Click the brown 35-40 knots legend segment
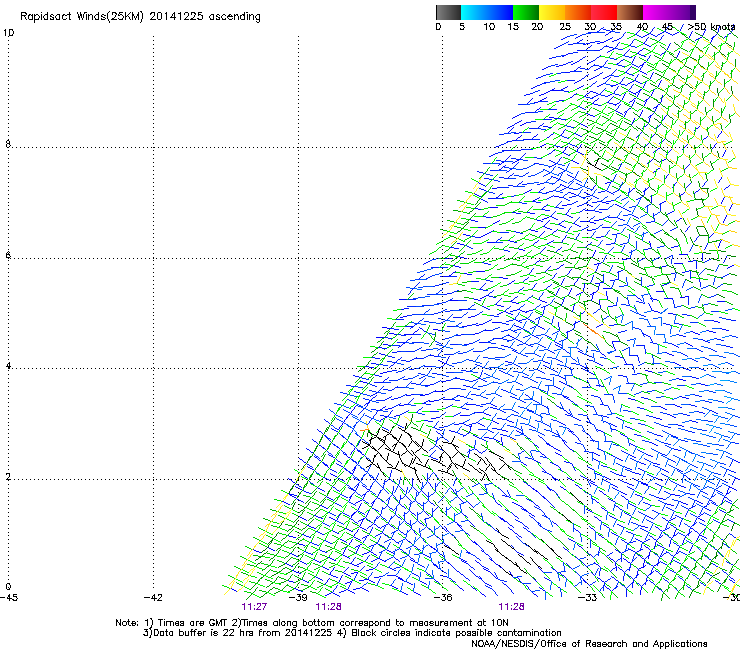 (630, 12)
